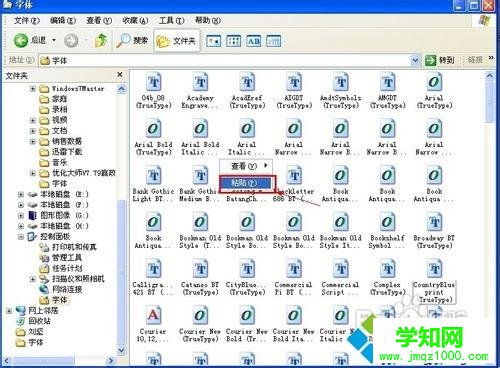This screenshot has height=368, width=500.
Task: Select the Arial Bold TrueType font icon
Action: (154, 129)
